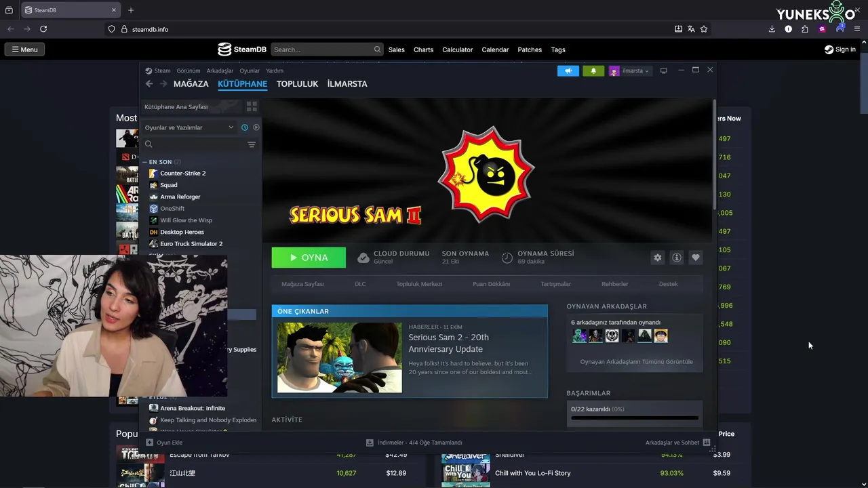Click Oyun Ekle plus icon
This screenshot has height=488, width=868.
click(150, 443)
